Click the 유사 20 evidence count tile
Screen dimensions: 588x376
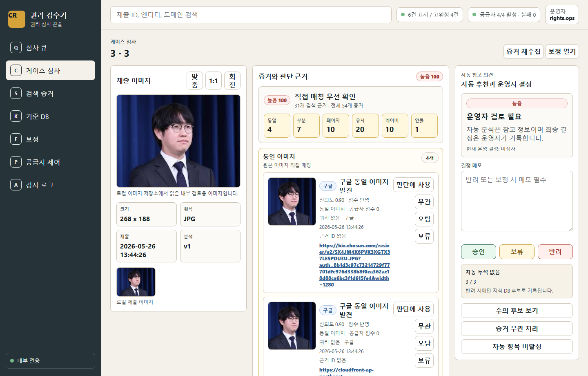pyautogui.click(x=365, y=125)
